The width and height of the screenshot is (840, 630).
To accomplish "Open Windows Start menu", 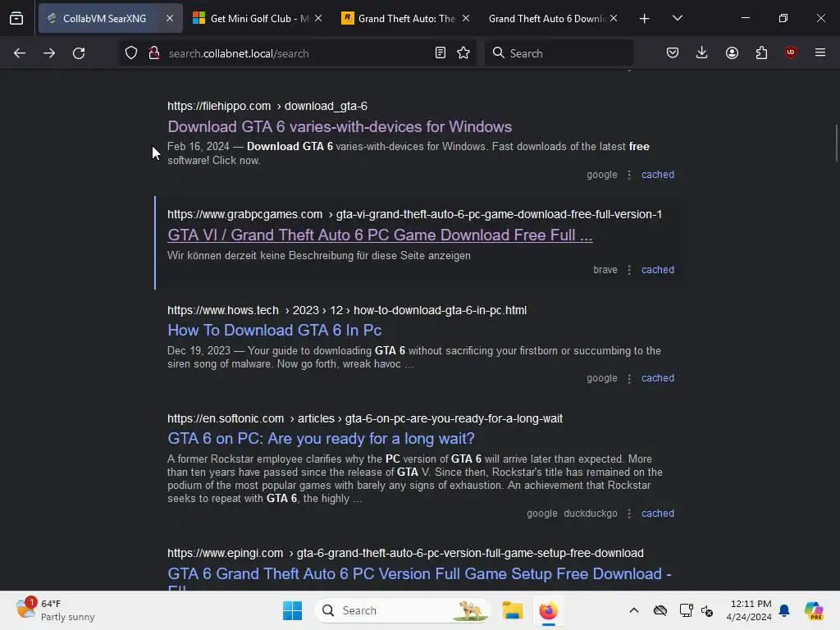I will click(293, 610).
